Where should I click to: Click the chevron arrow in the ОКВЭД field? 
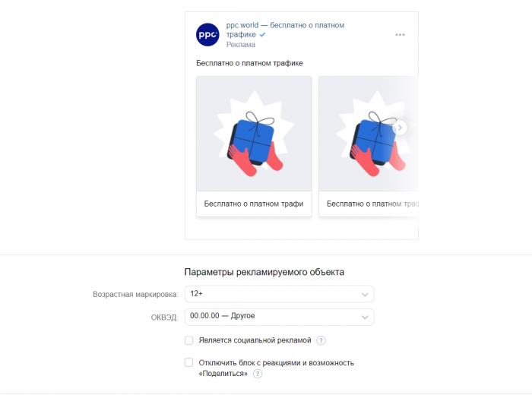pos(365,317)
